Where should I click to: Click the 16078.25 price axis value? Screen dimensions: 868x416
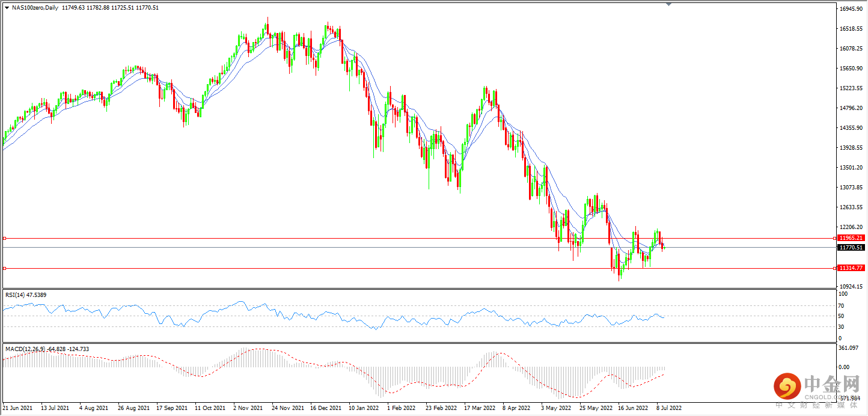(852, 49)
